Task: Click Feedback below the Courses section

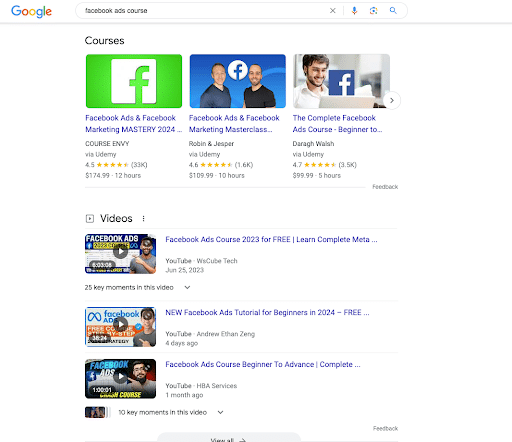Action: [385, 187]
